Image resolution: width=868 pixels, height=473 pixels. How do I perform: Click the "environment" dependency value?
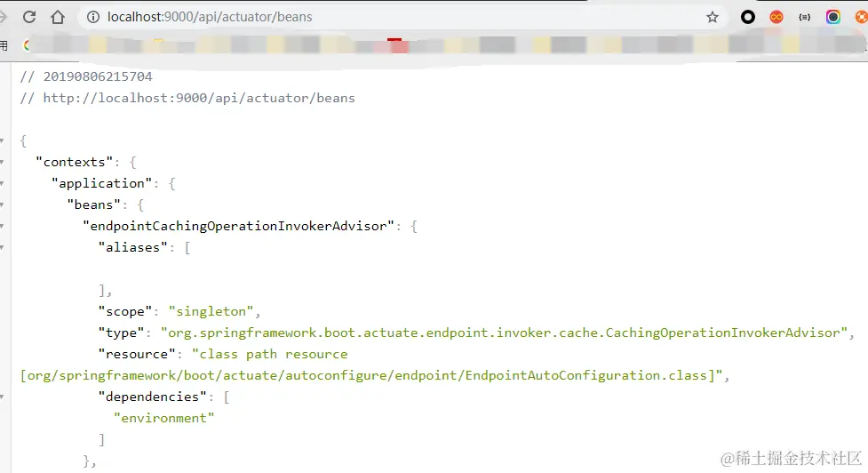(x=163, y=418)
